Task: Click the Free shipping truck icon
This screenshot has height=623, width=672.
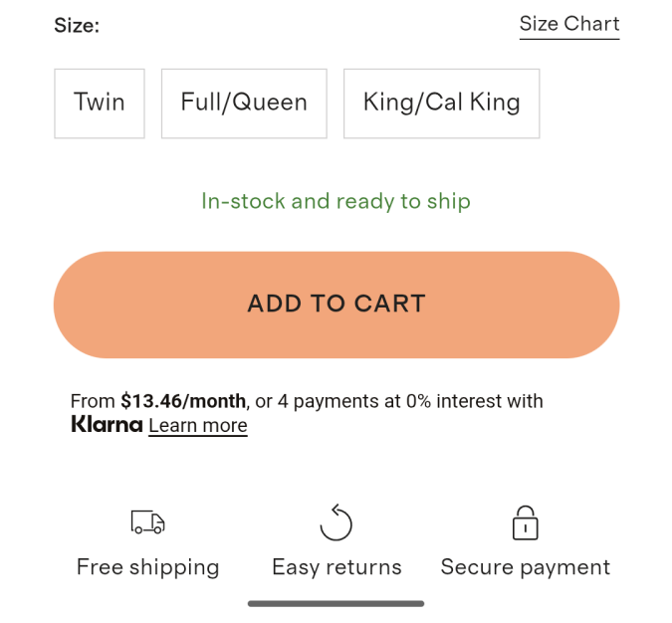Action: point(148,521)
